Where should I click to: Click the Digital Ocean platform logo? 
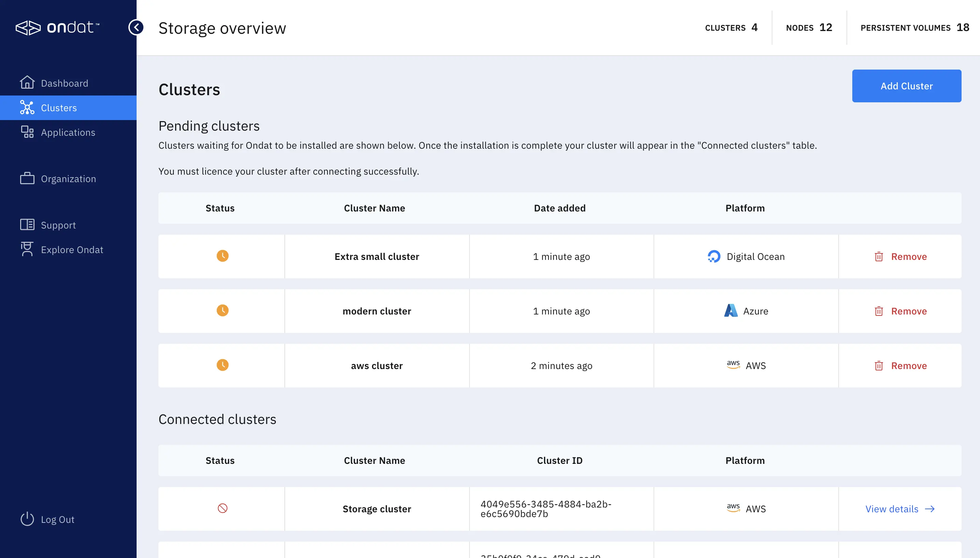[713, 256]
